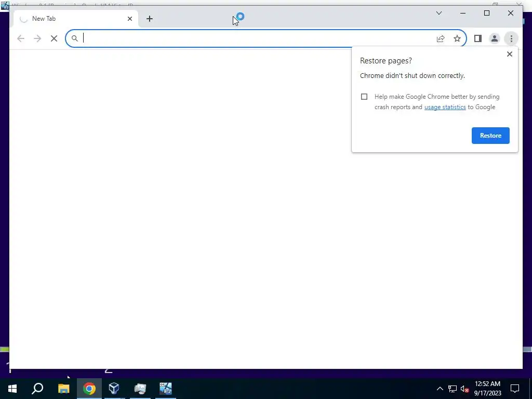This screenshot has width=532, height=399.
Task: Maximize the Chrome window
Action: click(486, 13)
